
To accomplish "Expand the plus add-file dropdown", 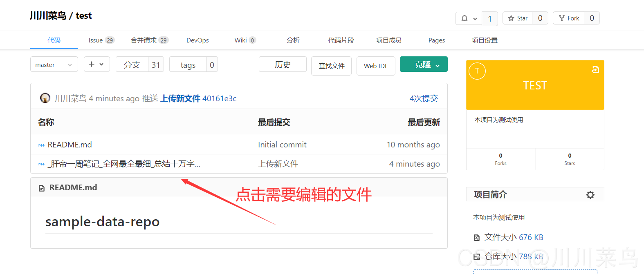I will 96,64.
